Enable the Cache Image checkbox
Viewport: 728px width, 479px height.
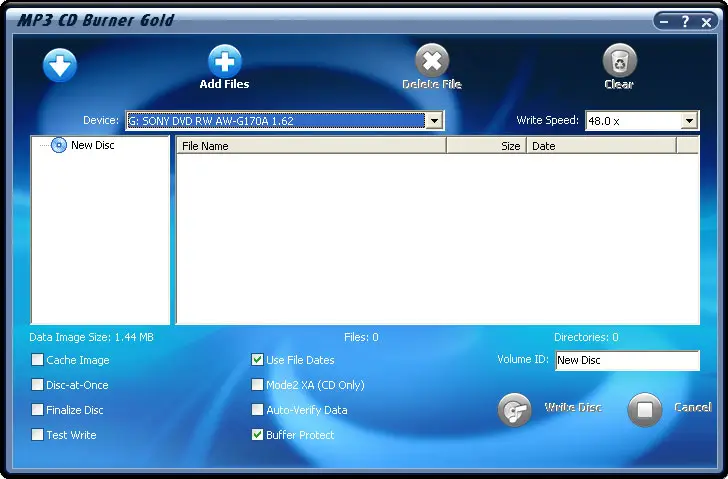click(x=37, y=360)
